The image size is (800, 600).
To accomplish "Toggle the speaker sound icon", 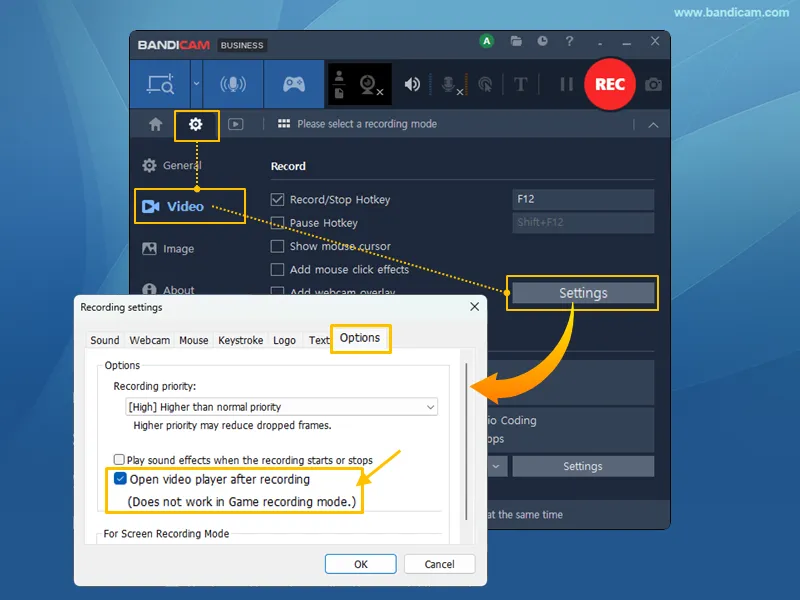I will click(412, 84).
